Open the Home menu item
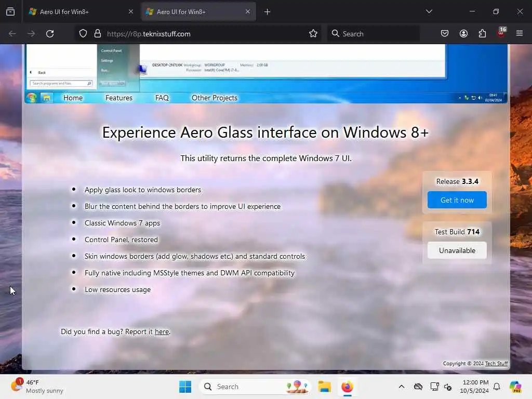The height and width of the screenshot is (399, 532). coord(73,98)
